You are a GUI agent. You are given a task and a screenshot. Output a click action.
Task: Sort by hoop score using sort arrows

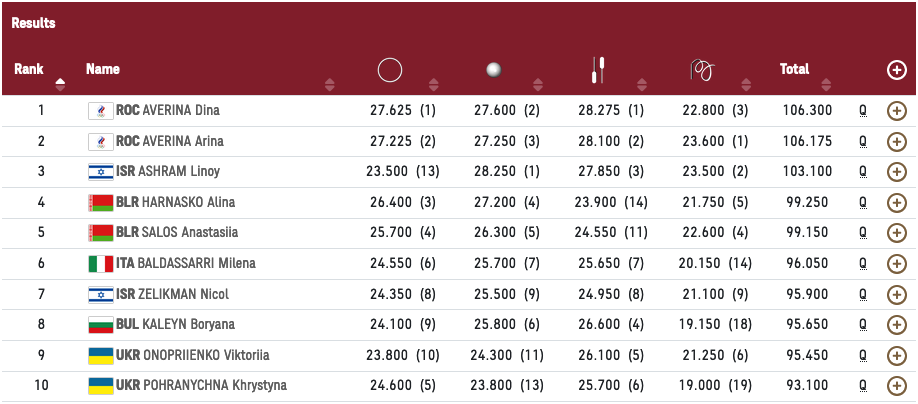click(x=433, y=84)
